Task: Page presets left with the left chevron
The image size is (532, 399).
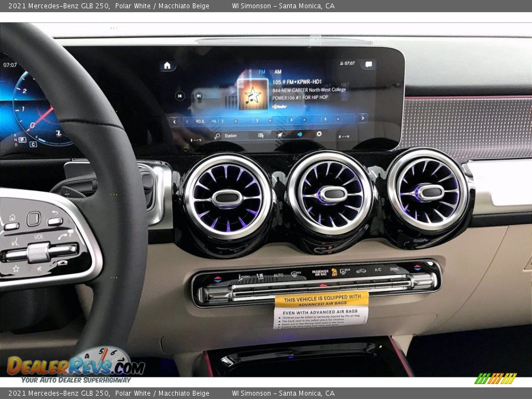Action: 175,121
